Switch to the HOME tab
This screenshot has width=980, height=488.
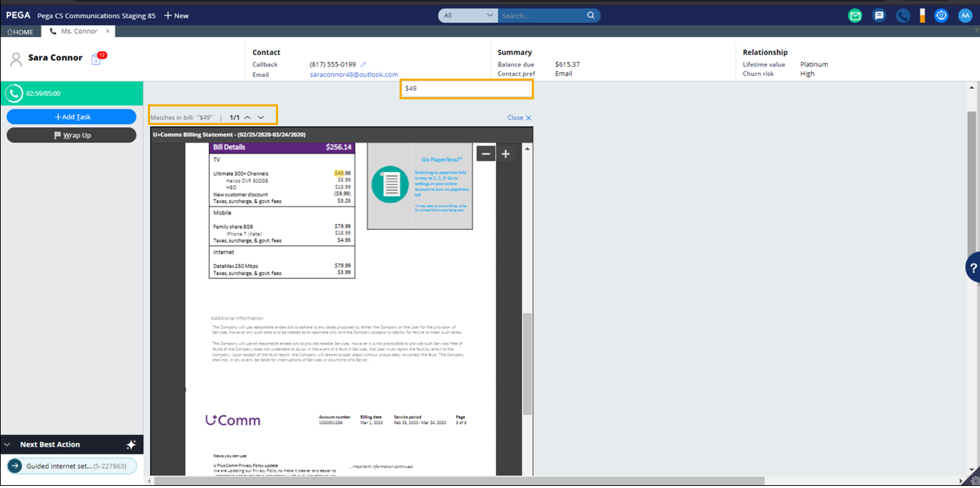tap(20, 31)
